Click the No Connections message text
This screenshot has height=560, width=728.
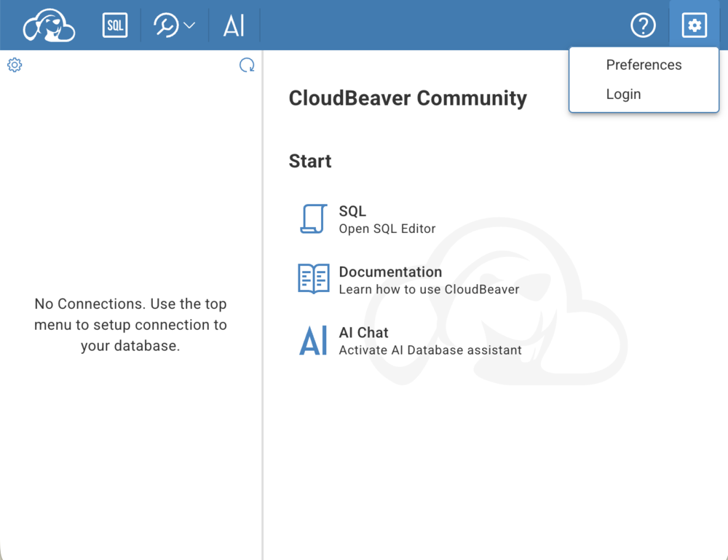pyautogui.click(x=130, y=325)
